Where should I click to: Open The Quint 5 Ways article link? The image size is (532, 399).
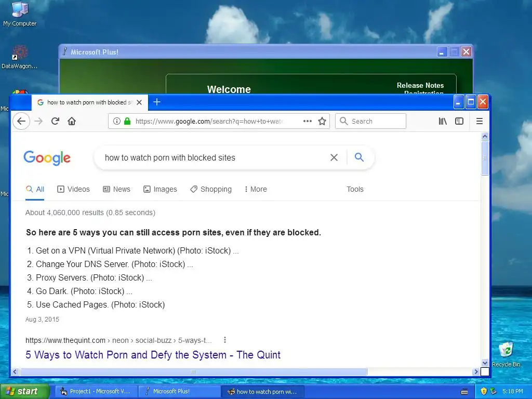153,355
